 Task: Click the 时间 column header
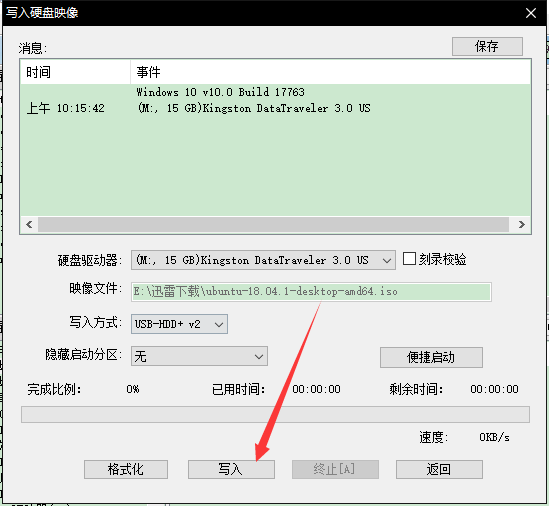pyautogui.click(x=75, y=72)
